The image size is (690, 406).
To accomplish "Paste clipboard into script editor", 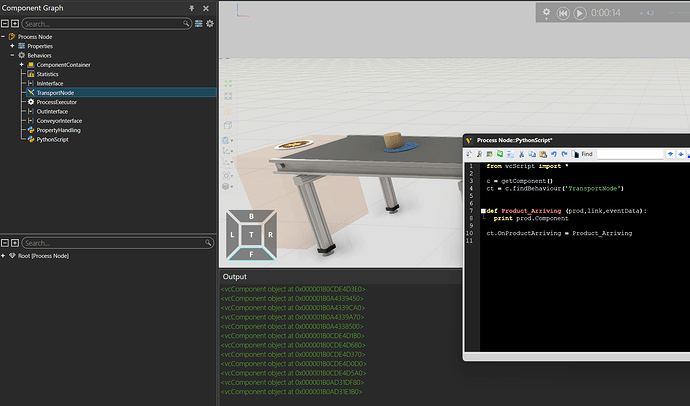I will (543, 154).
